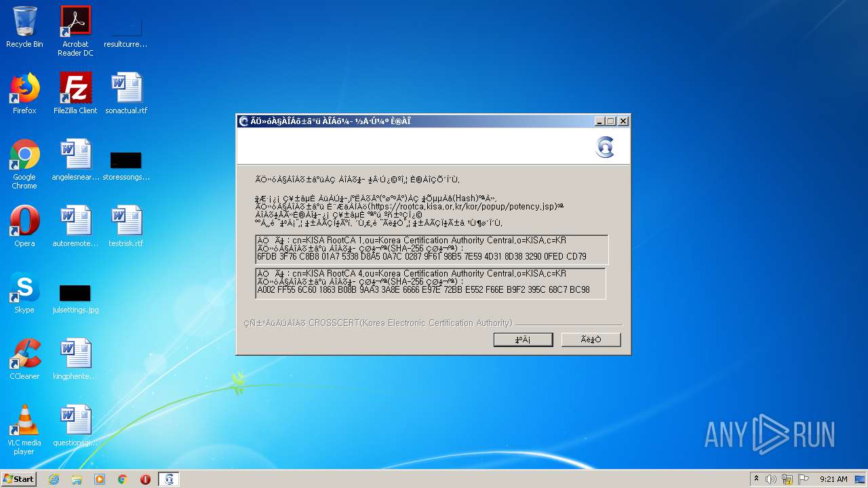This screenshot has width=868, height=488.
Task: Show hidden tray icons arrow
Action: (x=756, y=479)
